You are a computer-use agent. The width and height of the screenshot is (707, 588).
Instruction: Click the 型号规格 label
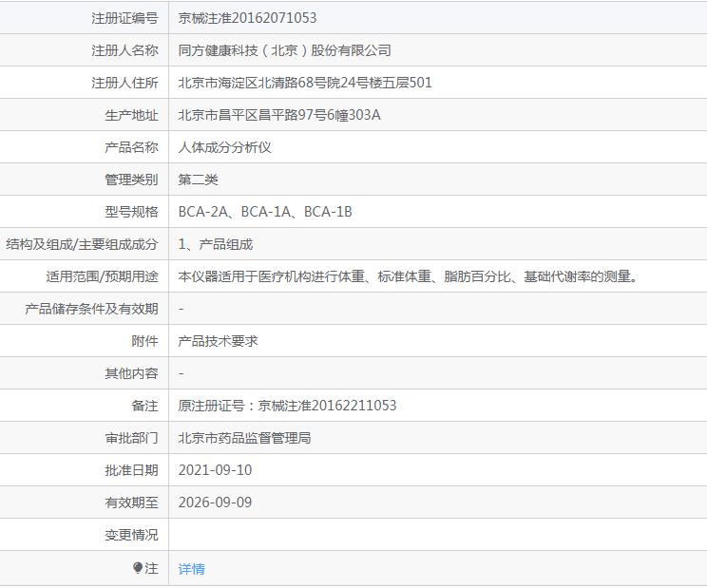click(132, 212)
